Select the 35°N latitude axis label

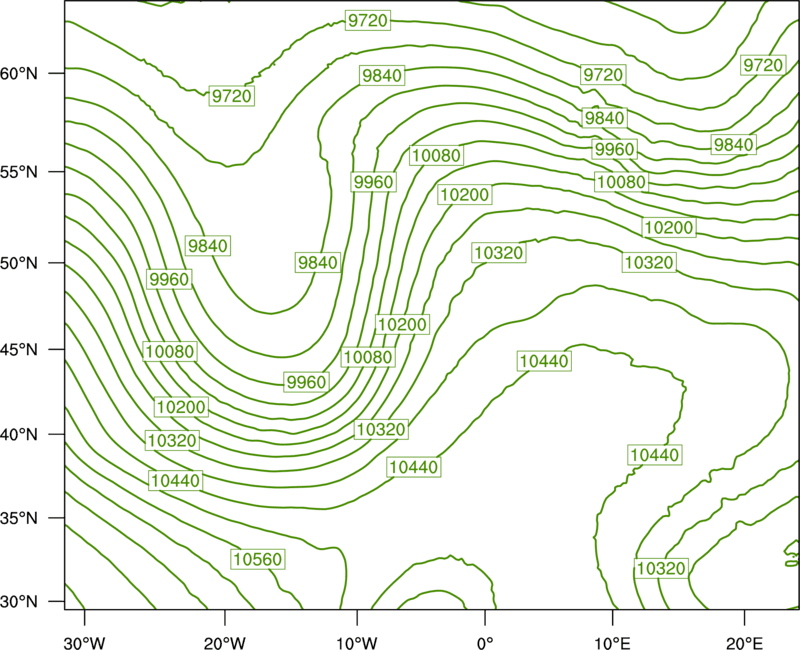click(19, 518)
